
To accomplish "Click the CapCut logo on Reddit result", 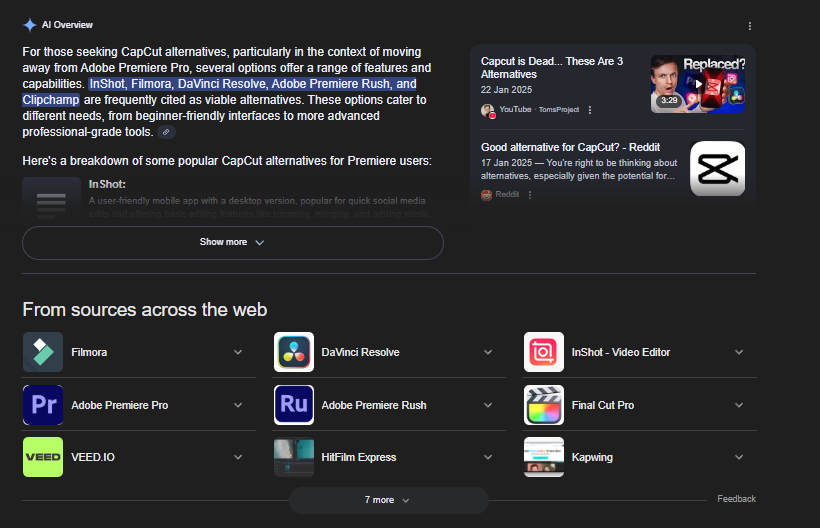I will coord(718,169).
